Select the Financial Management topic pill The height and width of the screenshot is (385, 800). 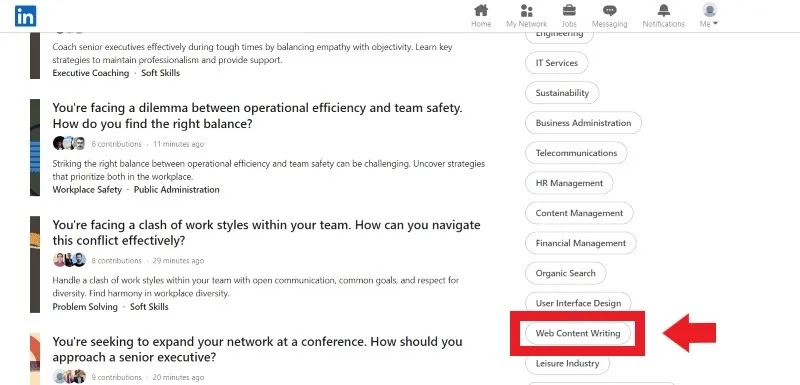(x=581, y=243)
